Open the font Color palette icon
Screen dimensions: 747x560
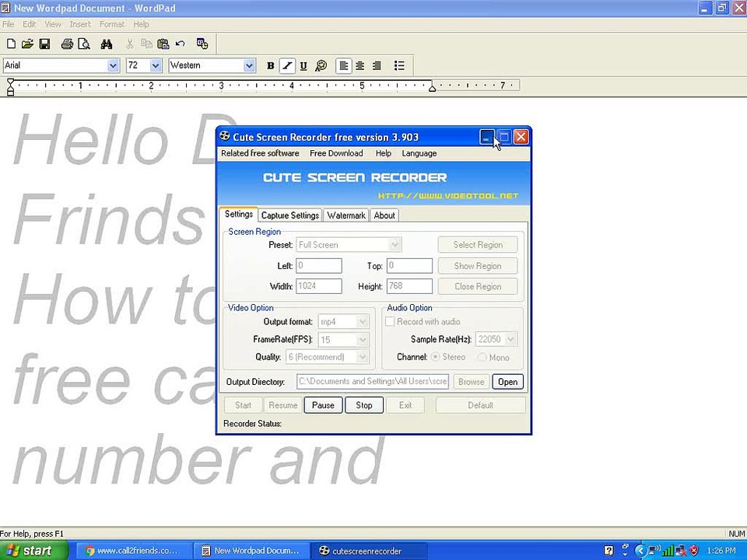321,65
